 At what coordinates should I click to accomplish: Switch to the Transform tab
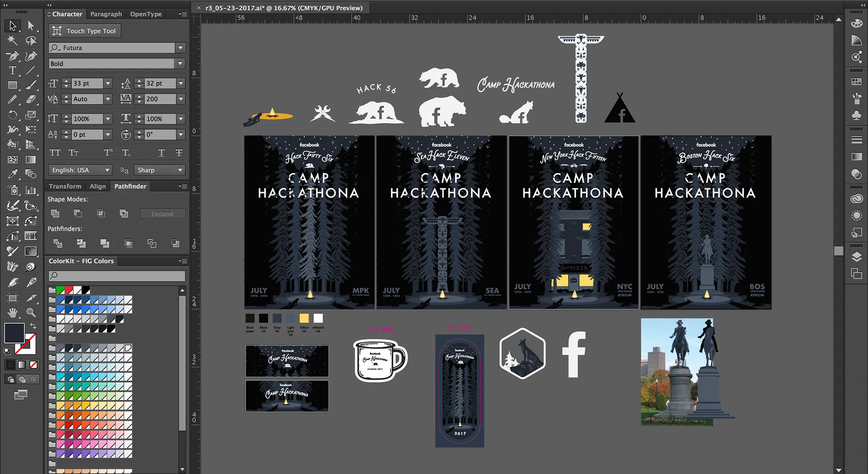pos(65,186)
